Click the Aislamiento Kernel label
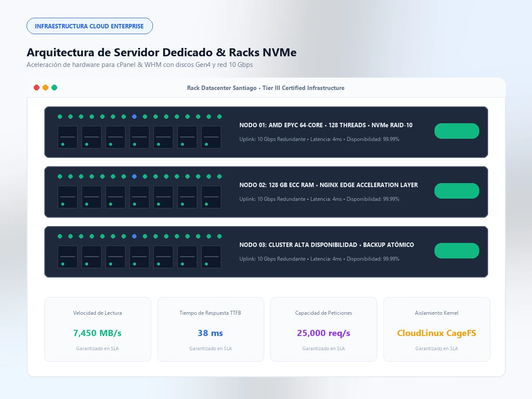The image size is (532, 399). click(437, 313)
